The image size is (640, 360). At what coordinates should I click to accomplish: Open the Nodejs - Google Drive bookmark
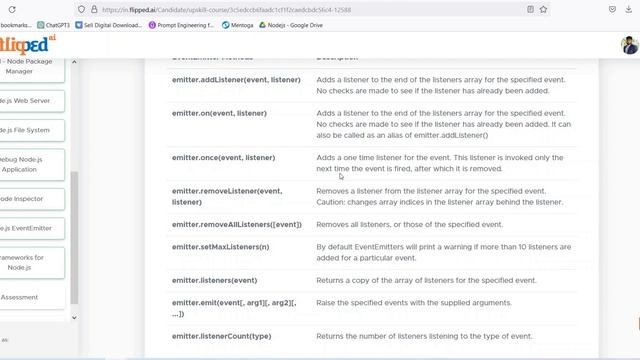point(291,25)
